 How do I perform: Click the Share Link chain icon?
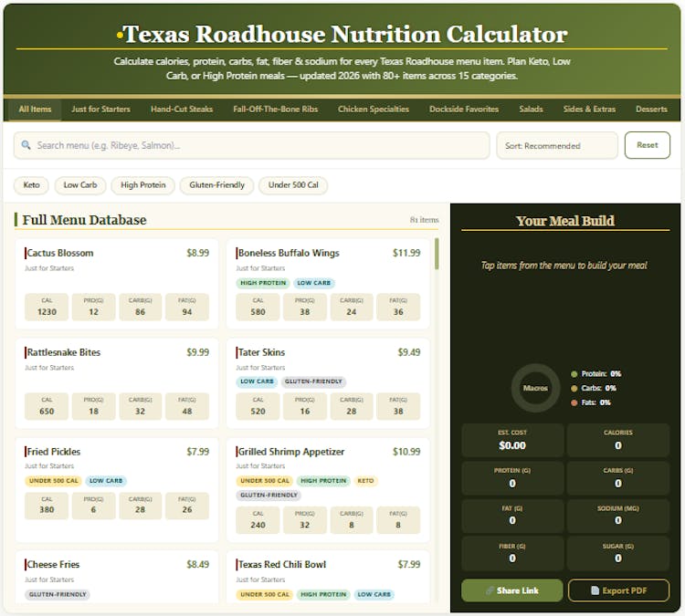[490, 590]
